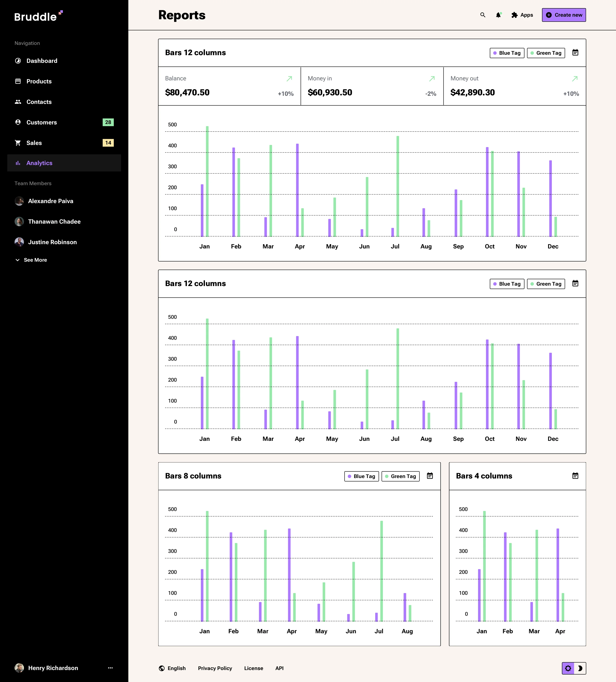Open notifications via the bell icon
Image resolution: width=616 pixels, height=682 pixels.
(x=498, y=15)
